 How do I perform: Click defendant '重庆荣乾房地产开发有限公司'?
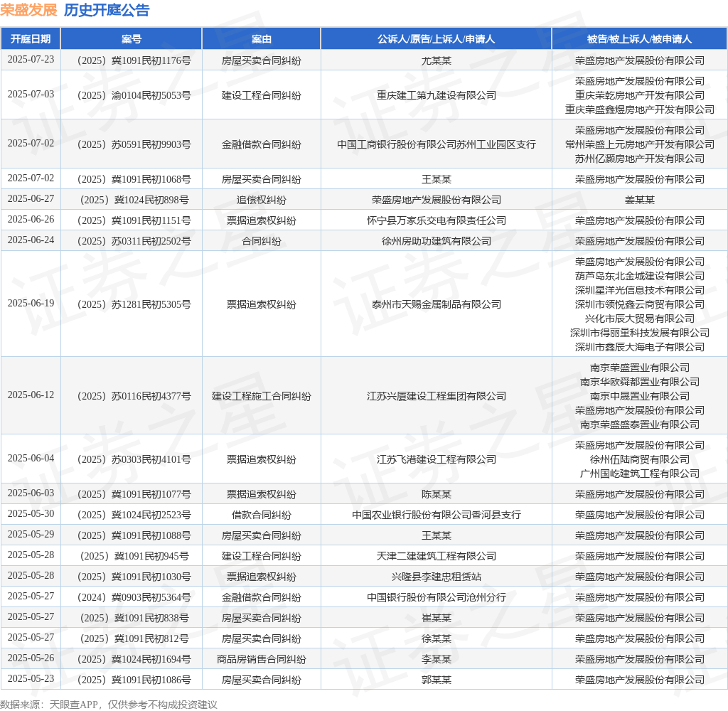click(639, 95)
